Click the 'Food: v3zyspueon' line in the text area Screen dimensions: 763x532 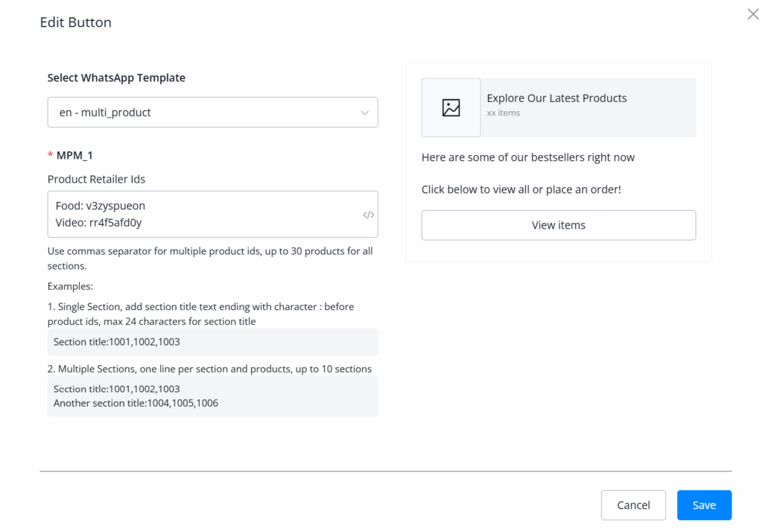pos(101,206)
